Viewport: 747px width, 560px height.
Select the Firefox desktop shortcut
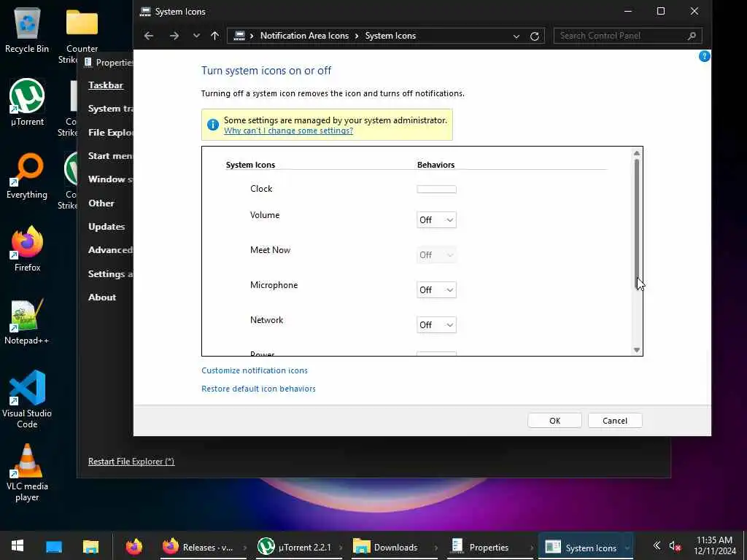(27, 249)
